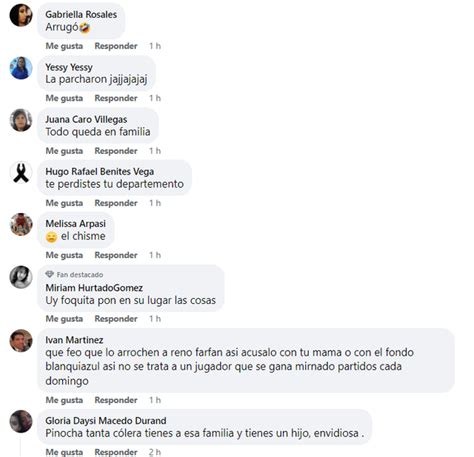Click the Fan destacado diamond badge

pyautogui.click(x=50, y=274)
